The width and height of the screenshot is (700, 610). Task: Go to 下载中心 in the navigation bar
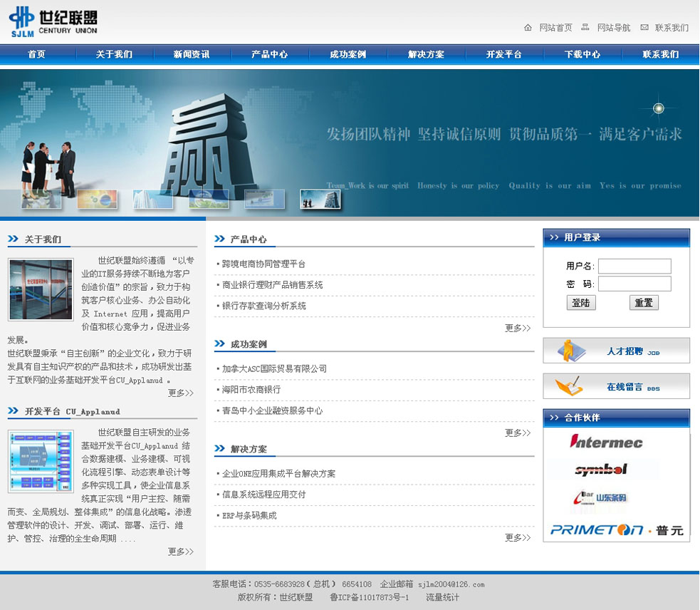tap(582, 54)
